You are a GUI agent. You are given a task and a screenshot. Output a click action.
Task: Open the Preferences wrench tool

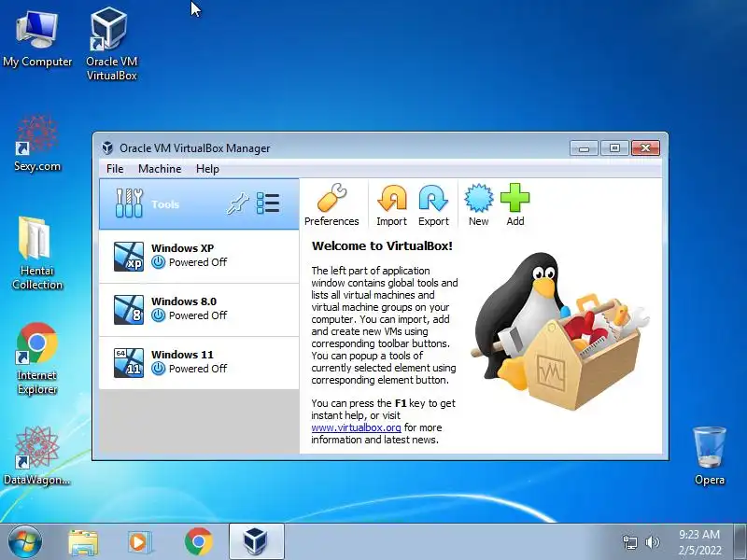pos(331,204)
